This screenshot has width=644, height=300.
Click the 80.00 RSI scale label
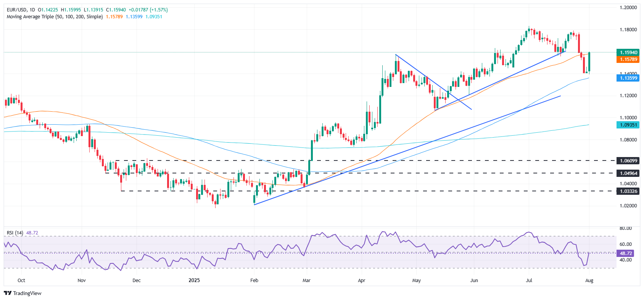point(626,228)
